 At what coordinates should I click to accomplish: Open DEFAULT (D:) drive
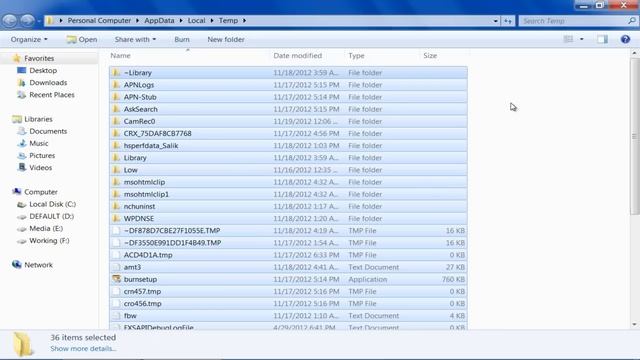pyautogui.click(x=51, y=216)
